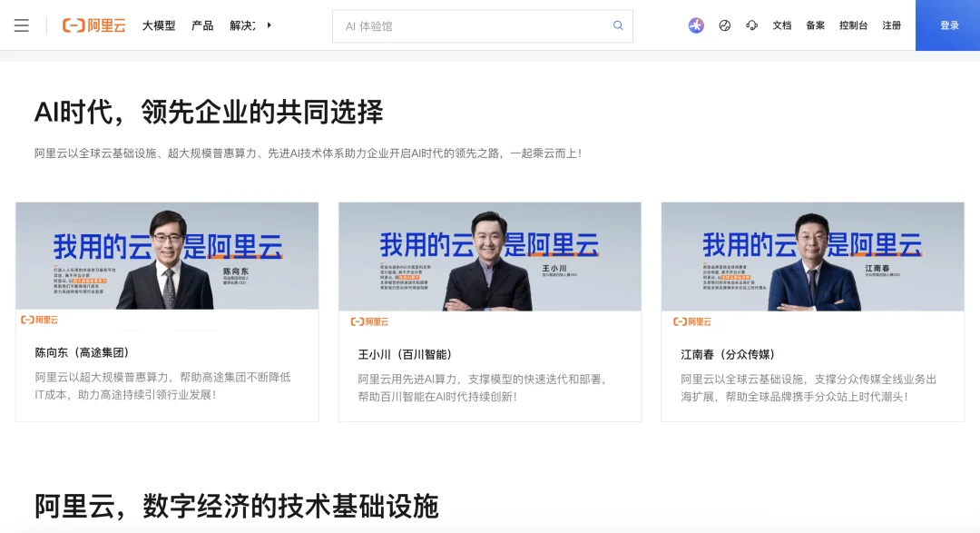The width and height of the screenshot is (980, 533).
Task: Click the search magnifier icon
Action: [618, 25]
